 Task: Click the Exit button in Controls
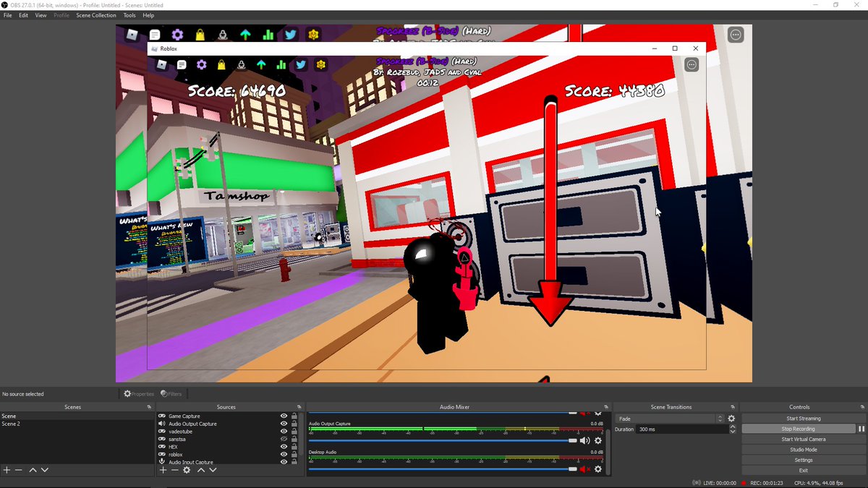tap(804, 470)
